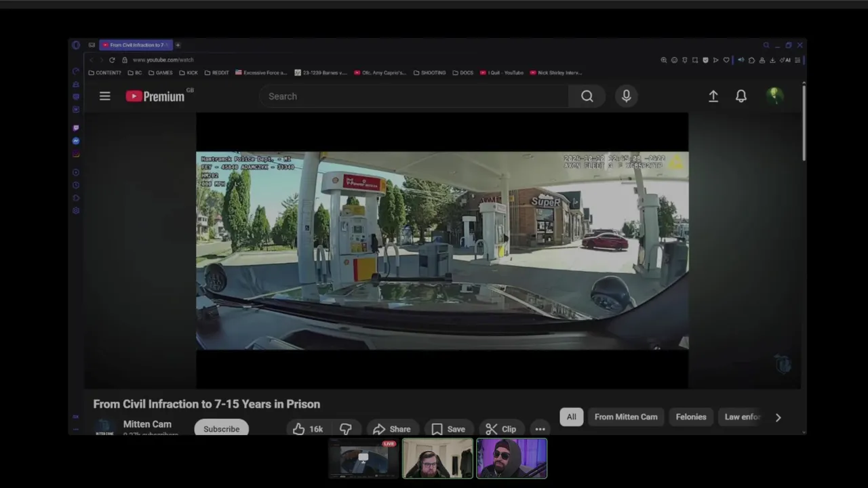The width and height of the screenshot is (868, 488).
Task: Start voice search with the microphone
Action: [x=627, y=96]
